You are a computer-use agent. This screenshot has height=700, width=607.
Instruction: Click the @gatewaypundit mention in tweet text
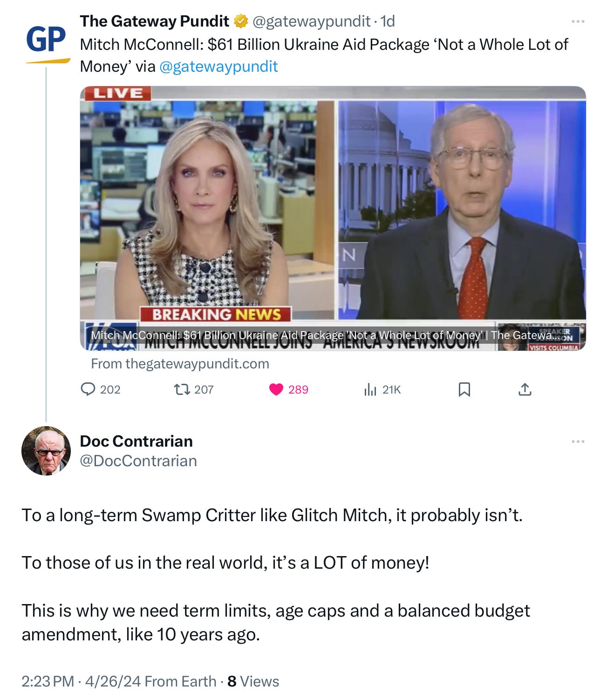point(218,66)
